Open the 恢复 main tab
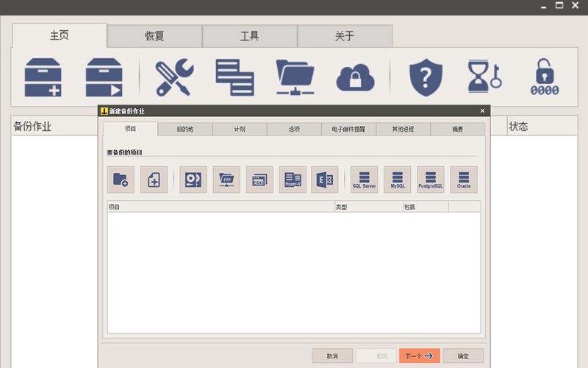This screenshot has width=588, height=368. 154,36
